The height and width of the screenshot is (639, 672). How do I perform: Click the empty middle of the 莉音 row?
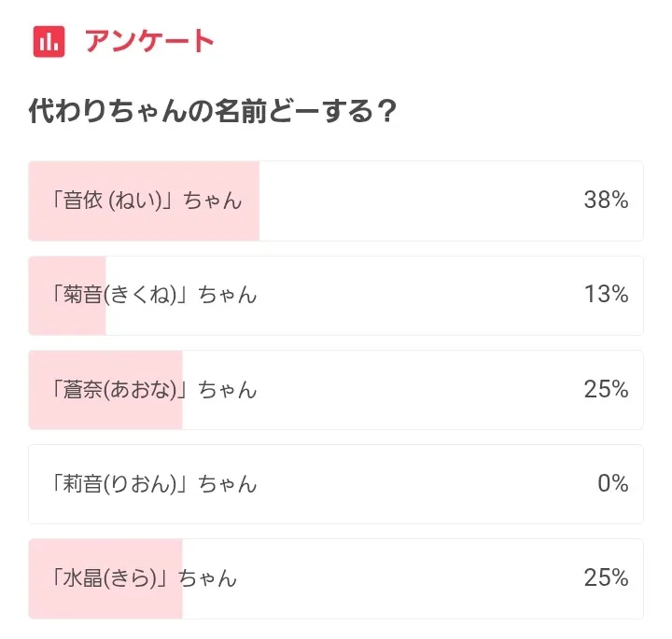420,484
